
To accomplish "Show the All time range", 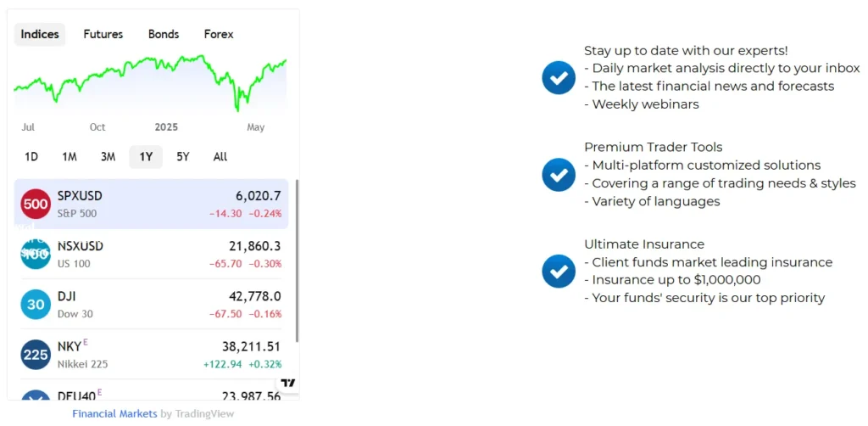I will pos(220,157).
